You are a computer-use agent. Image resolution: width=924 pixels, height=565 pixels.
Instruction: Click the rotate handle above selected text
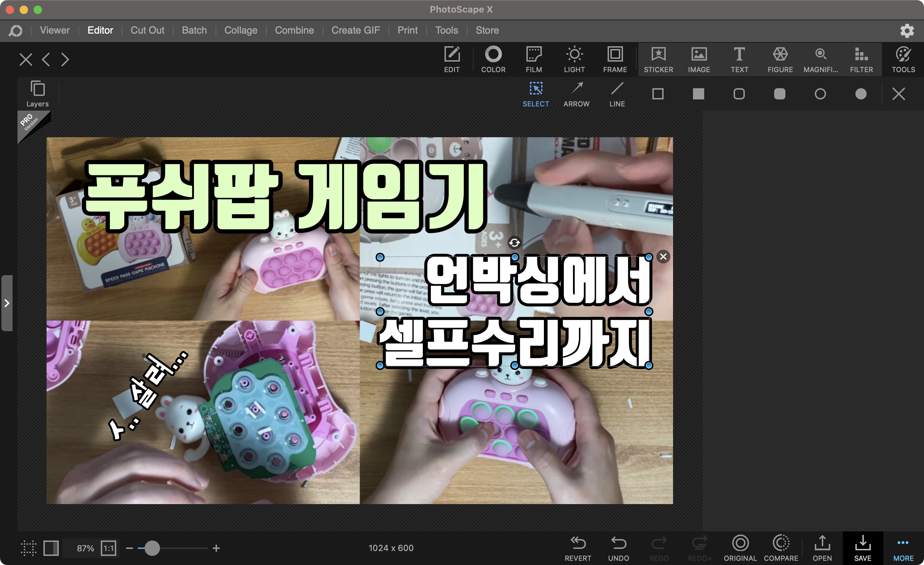[x=514, y=243]
